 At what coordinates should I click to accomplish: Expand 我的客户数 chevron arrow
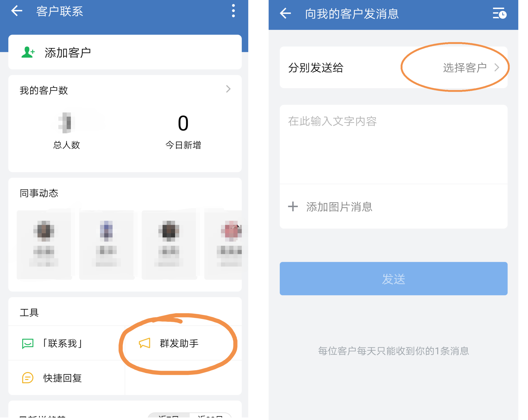(228, 89)
